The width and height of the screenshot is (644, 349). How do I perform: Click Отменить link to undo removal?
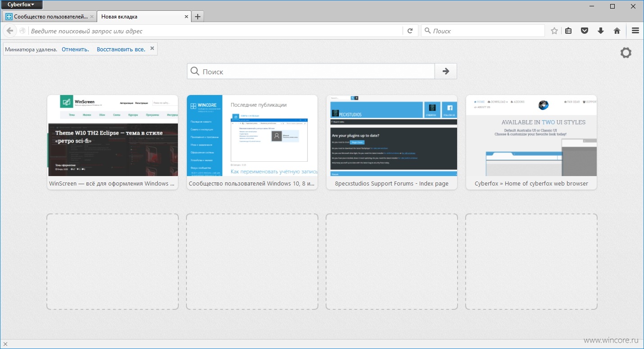click(x=75, y=49)
